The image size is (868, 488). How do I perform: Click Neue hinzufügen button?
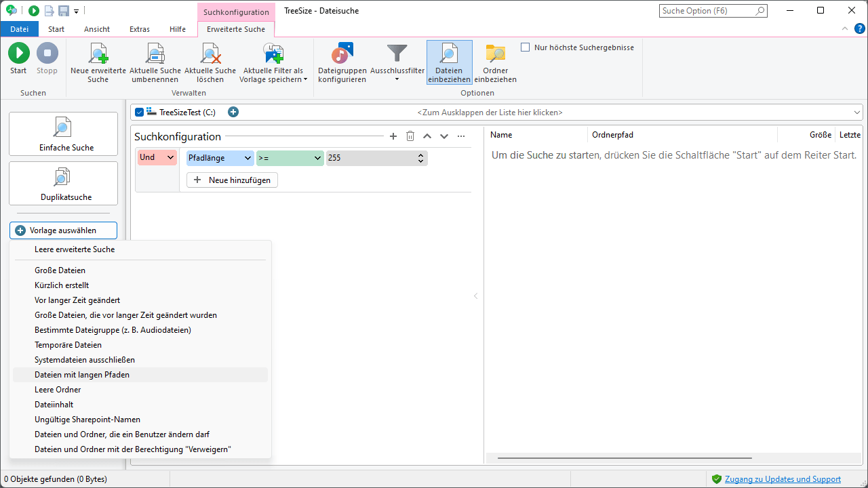232,180
